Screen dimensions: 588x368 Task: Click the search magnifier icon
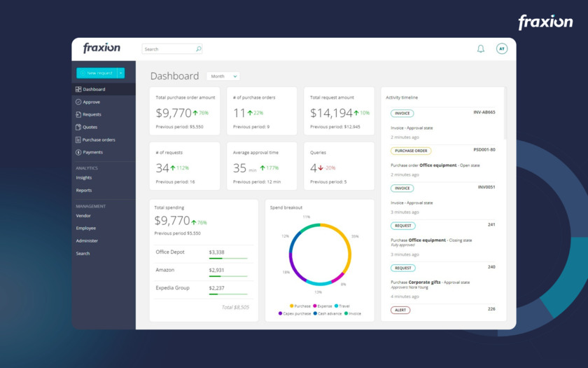(198, 49)
